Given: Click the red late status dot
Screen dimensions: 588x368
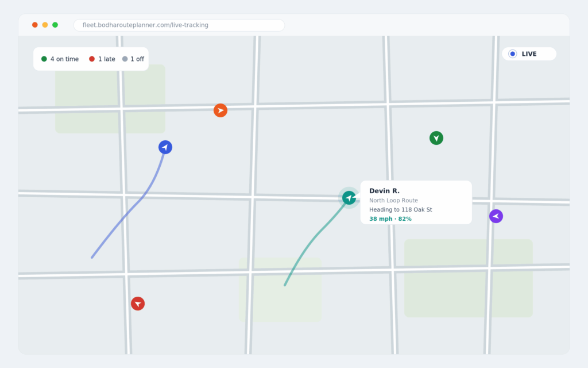Looking at the screenshot, I should click(92, 59).
